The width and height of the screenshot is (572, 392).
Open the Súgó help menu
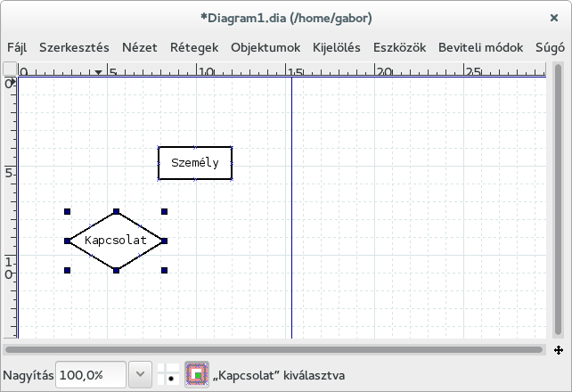click(x=550, y=47)
